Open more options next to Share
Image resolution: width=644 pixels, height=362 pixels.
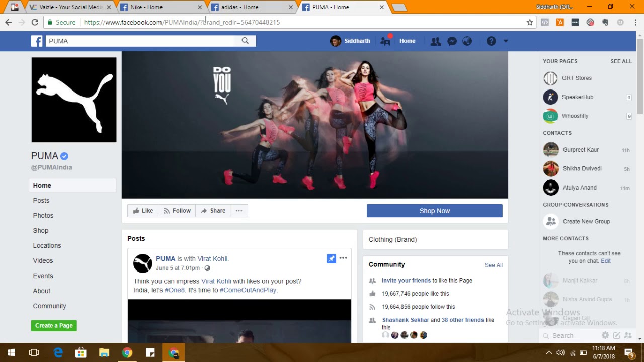pos(239,211)
